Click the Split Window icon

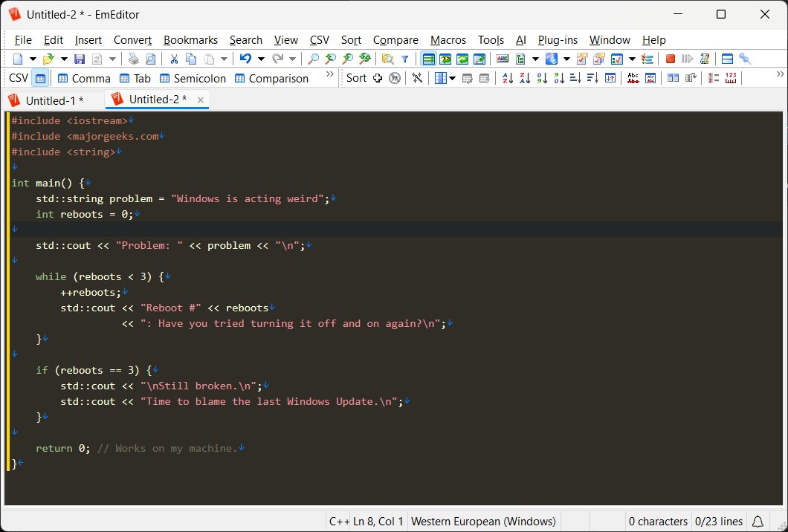tap(727, 59)
